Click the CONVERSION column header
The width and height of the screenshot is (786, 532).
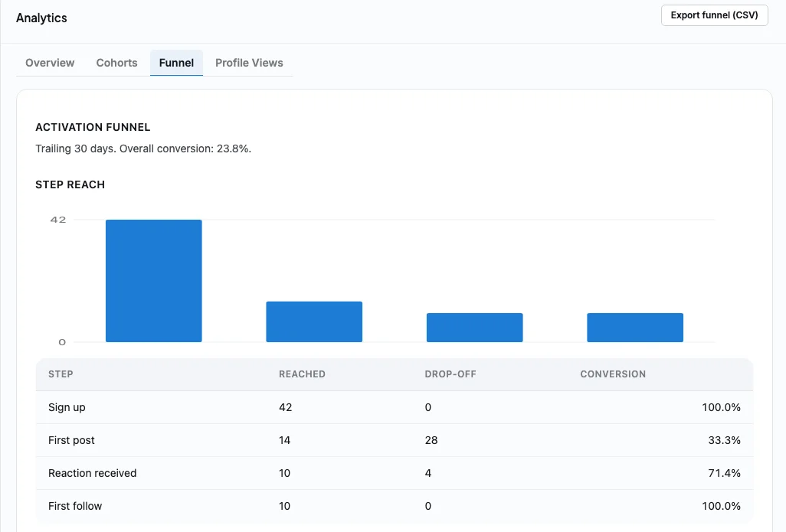pos(613,374)
